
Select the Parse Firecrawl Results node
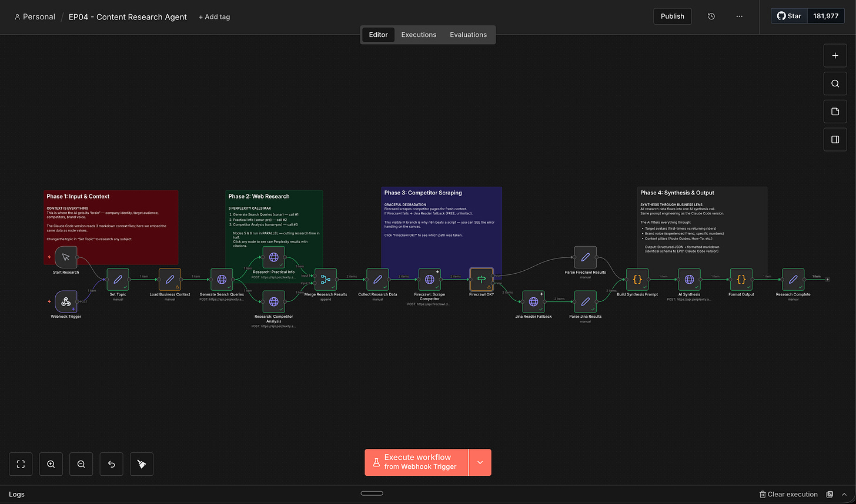coord(585,257)
